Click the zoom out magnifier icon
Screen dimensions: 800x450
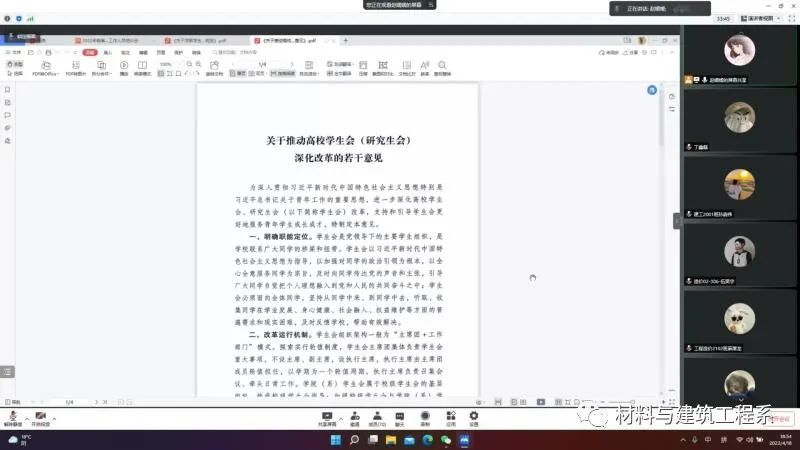pos(189,64)
